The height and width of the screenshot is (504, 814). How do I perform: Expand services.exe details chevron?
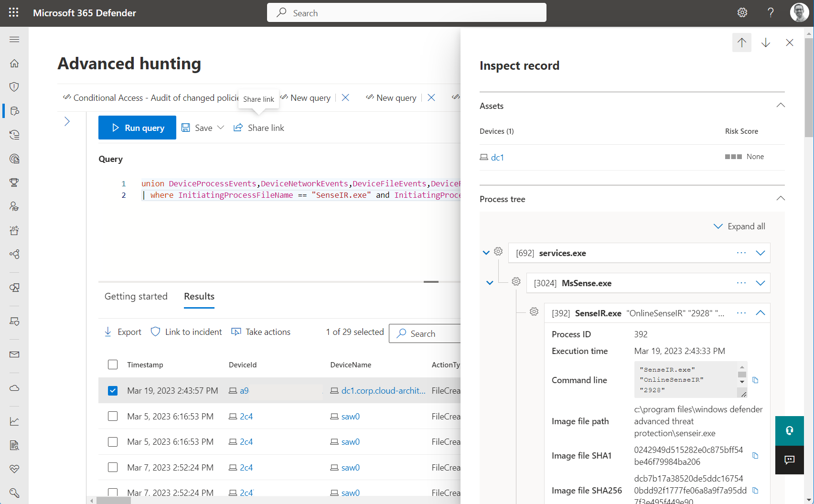[760, 253]
